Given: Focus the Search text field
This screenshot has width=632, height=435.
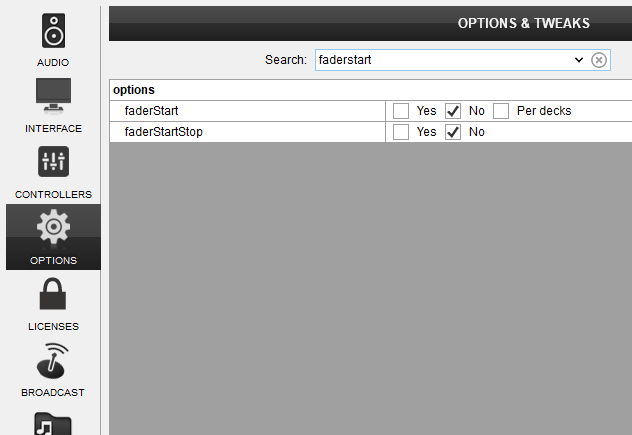Looking at the screenshot, I should point(443,60).
